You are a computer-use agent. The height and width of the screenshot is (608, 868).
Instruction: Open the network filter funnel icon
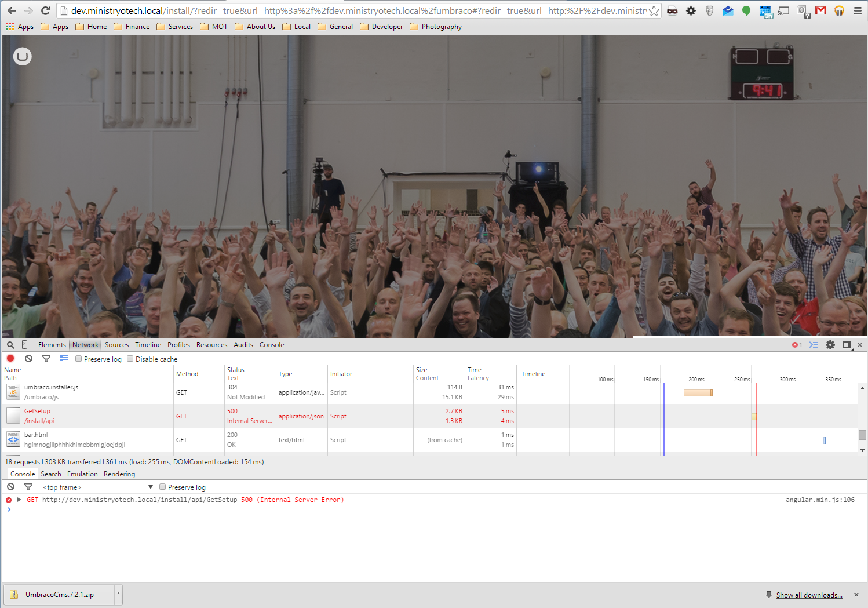pyautogui.click(x=46, y=359)
